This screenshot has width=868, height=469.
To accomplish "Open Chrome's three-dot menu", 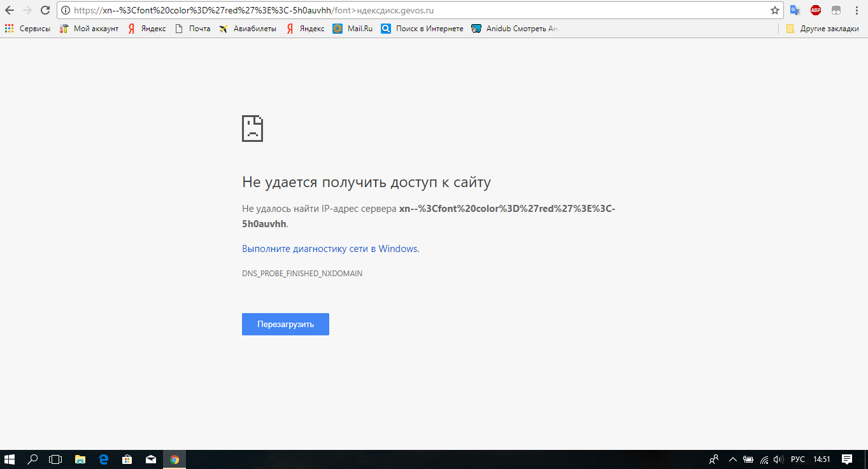I will 857,10.
